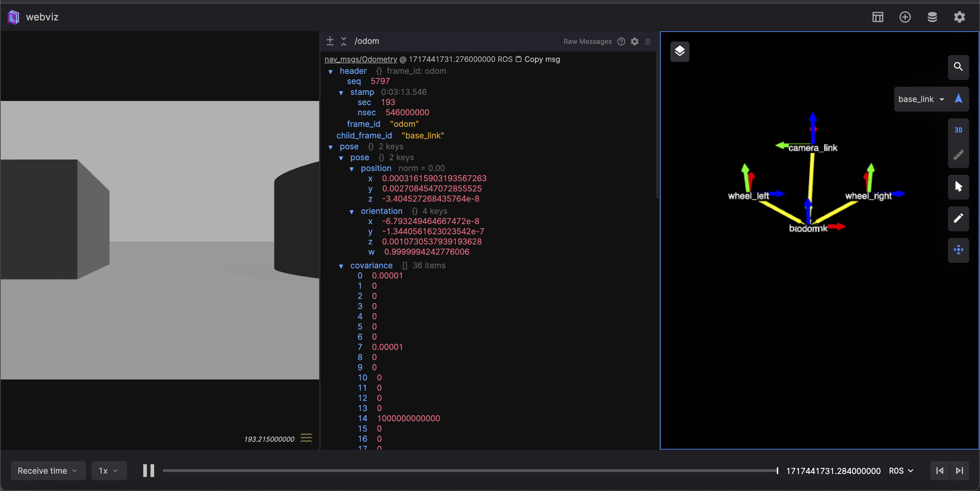Screen dimensions: 980x491
Task: Collapse the position node
Action: tap(352, 169)
